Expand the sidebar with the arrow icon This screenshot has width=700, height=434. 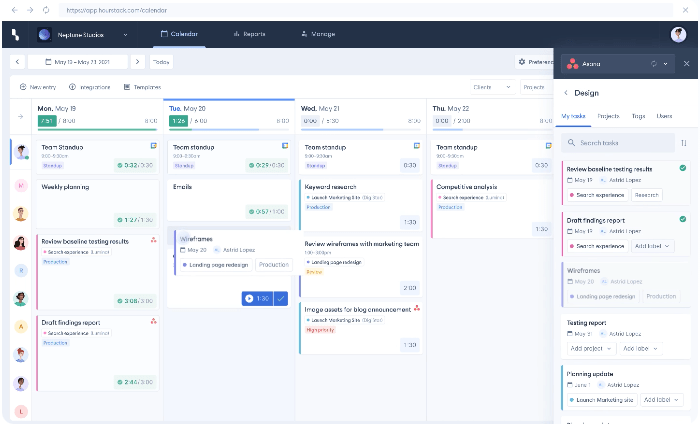20,115
